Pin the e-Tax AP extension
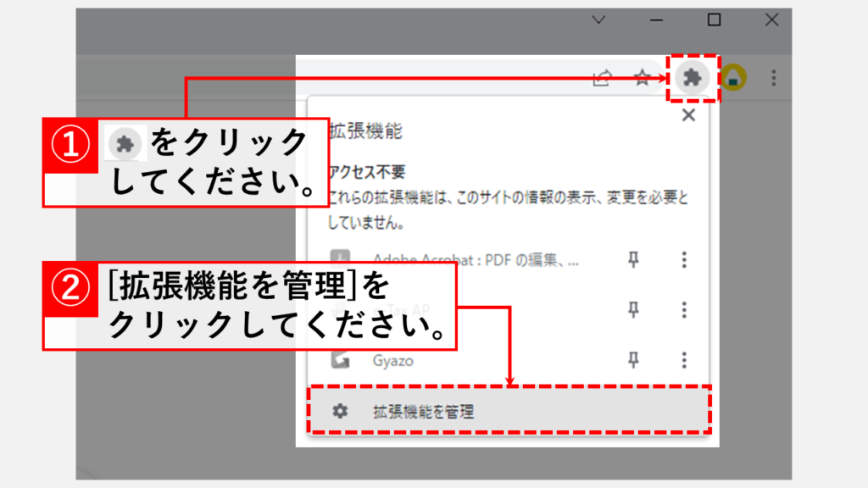 [x=633, y=310]
